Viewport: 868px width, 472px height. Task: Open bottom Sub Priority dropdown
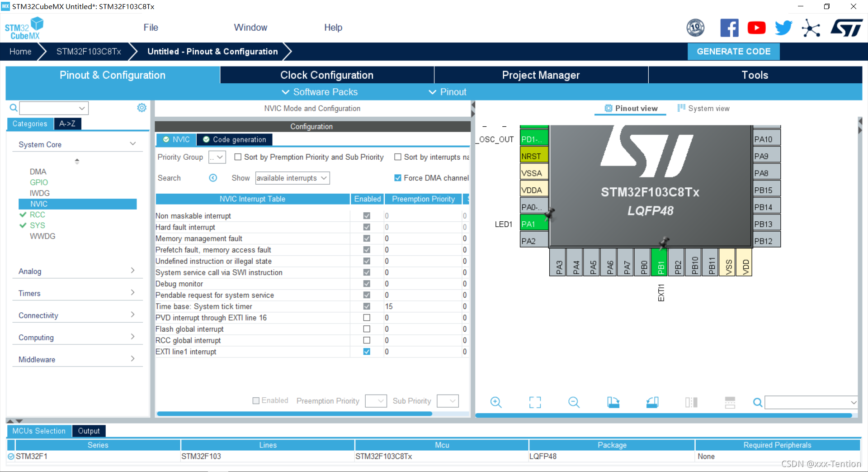tap(448, 401)
